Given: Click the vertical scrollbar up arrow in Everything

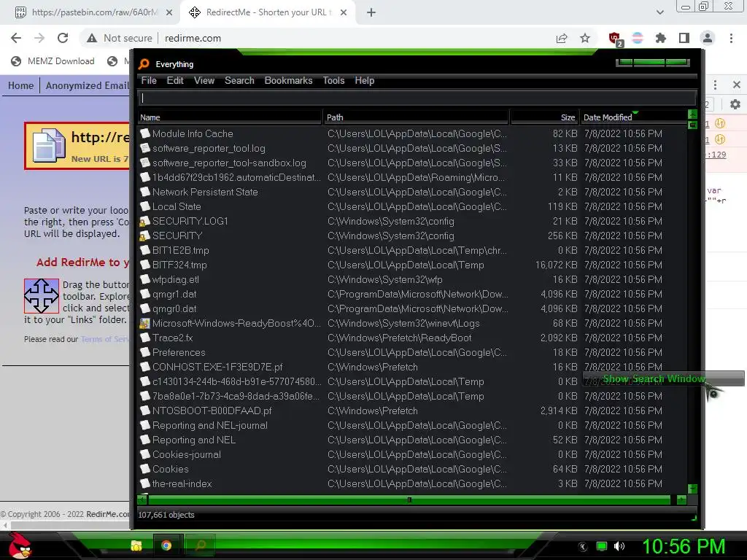Looking at the screenshot, I should click(x=693, y=114).
